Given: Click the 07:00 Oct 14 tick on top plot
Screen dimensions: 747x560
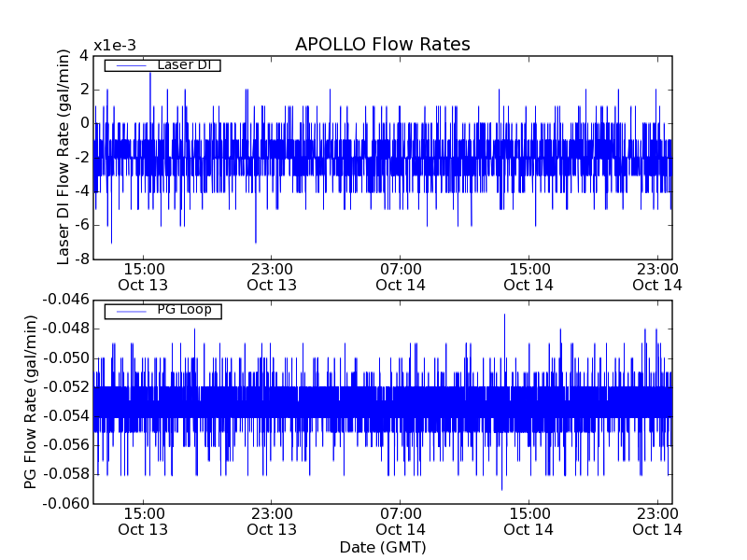Looking at the screenshot, I should pos(400,276).
